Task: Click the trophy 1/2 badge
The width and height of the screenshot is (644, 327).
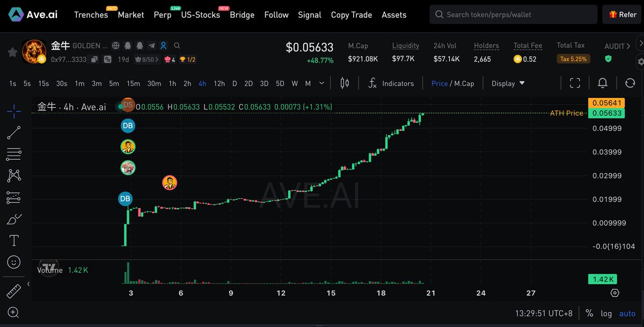Action: tap(187, 60)
